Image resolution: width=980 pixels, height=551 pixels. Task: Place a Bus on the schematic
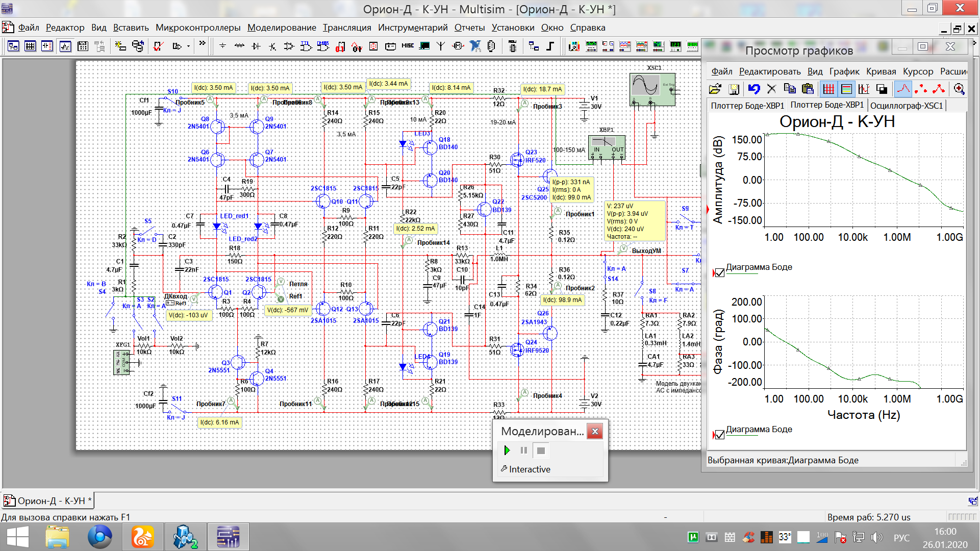pyautogui.click(x=550, y=46)
